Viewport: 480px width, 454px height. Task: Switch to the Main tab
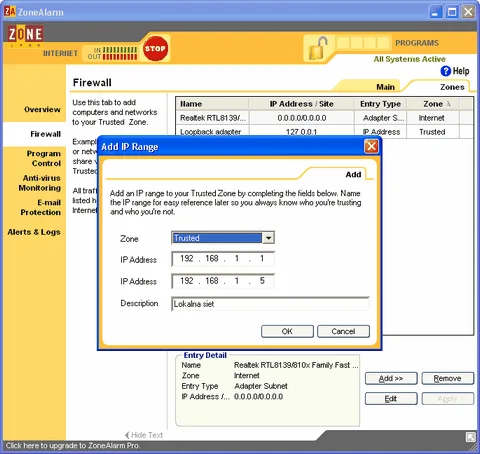click(x=385, y=87)
